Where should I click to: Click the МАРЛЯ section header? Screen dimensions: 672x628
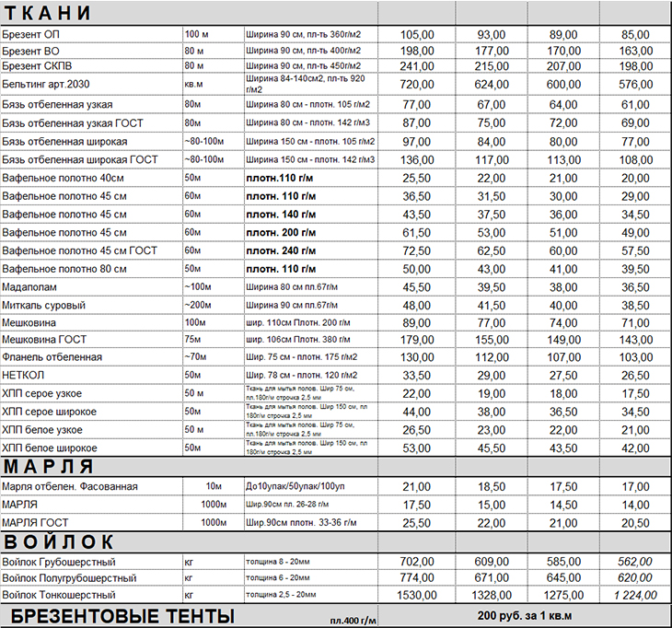[x=49, y=466]
